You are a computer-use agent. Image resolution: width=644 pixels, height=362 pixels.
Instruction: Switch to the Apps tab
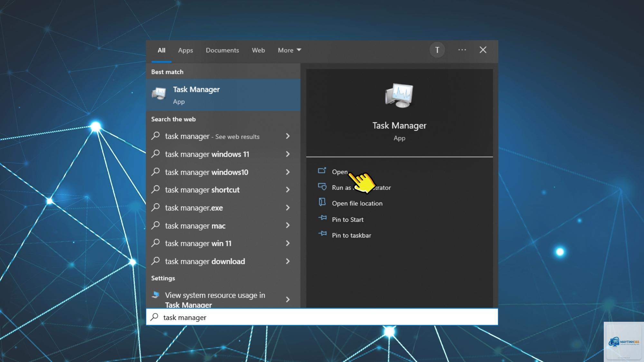click(185, 50)
